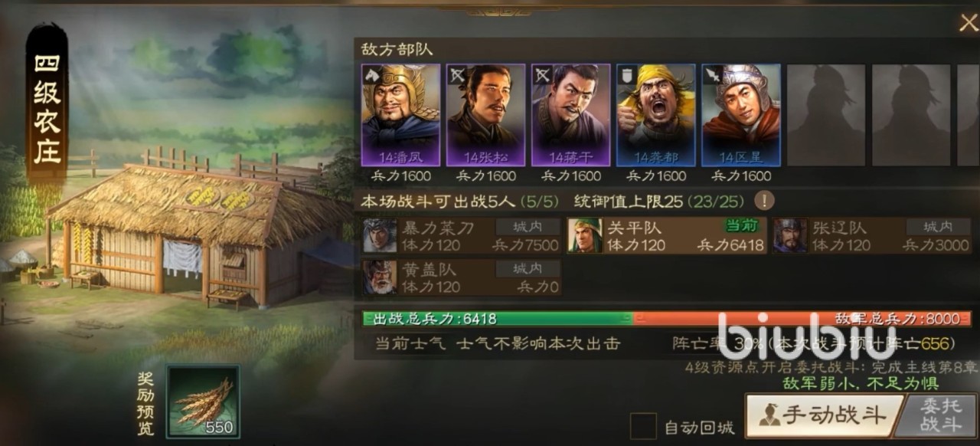The height and width of the screenshot is (446, 980).
Task: Click the wheat reward preview icon
Action: (x=203, y=401)
